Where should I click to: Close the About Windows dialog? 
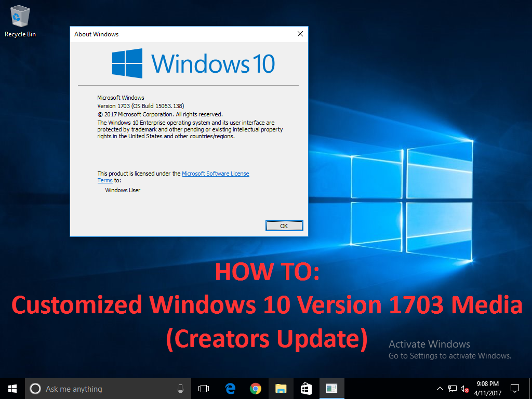pyautogui.click(x=300, y=34)
